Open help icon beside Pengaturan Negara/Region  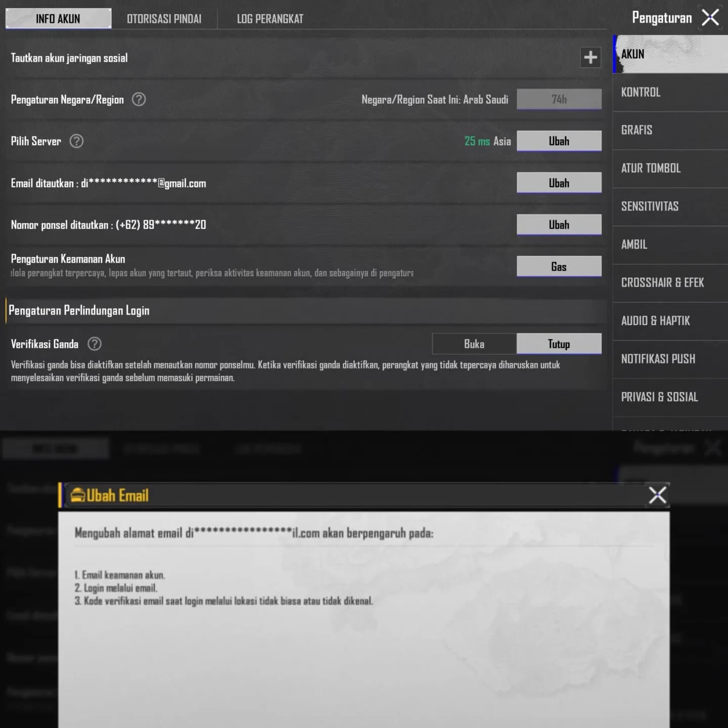[x=139, y=99]
